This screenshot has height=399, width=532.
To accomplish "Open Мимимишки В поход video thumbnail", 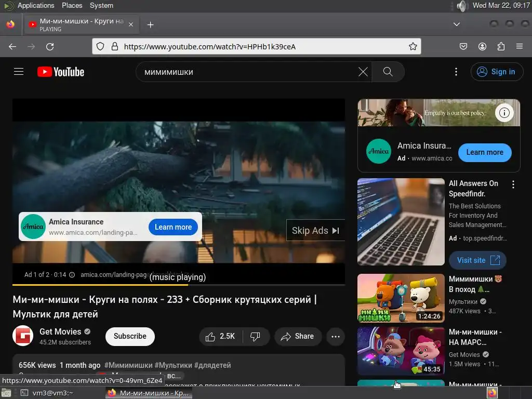I will coord(401,298).
